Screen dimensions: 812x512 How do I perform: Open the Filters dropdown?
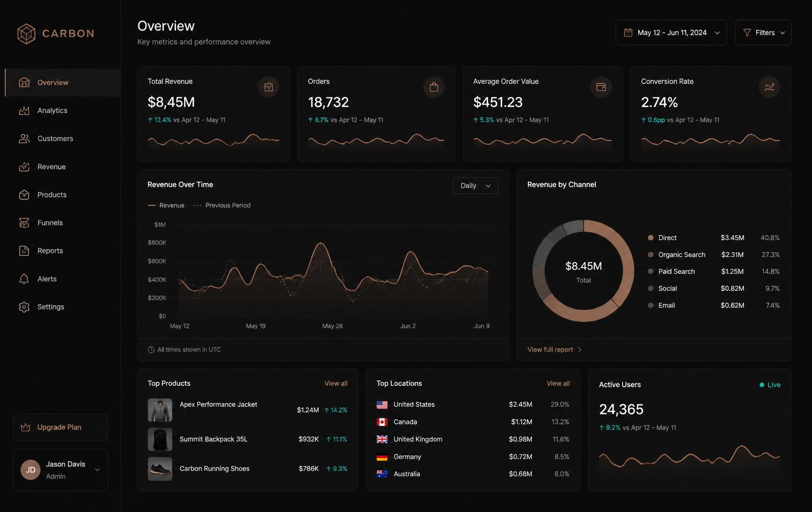point(763,33)
